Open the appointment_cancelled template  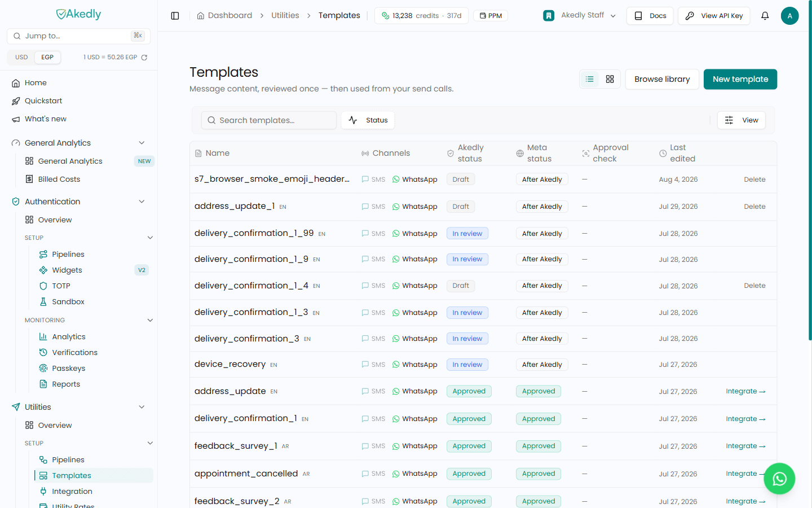246,474
